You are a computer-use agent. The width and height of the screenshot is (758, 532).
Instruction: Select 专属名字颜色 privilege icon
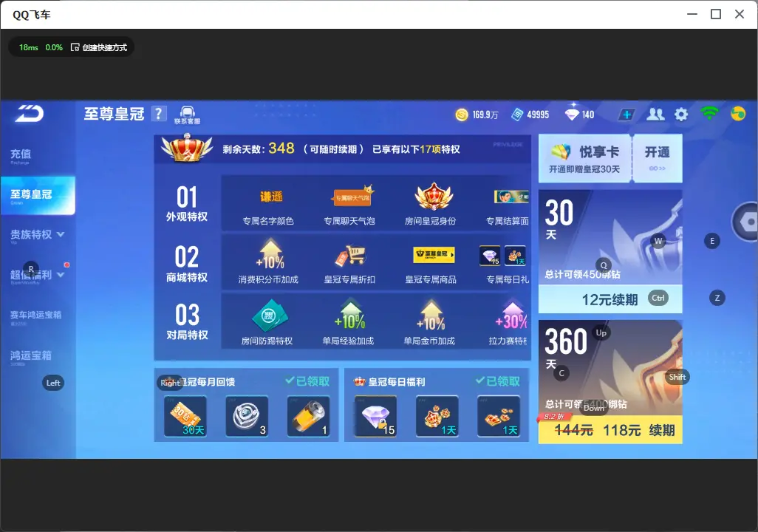click(x=271, y=197)
